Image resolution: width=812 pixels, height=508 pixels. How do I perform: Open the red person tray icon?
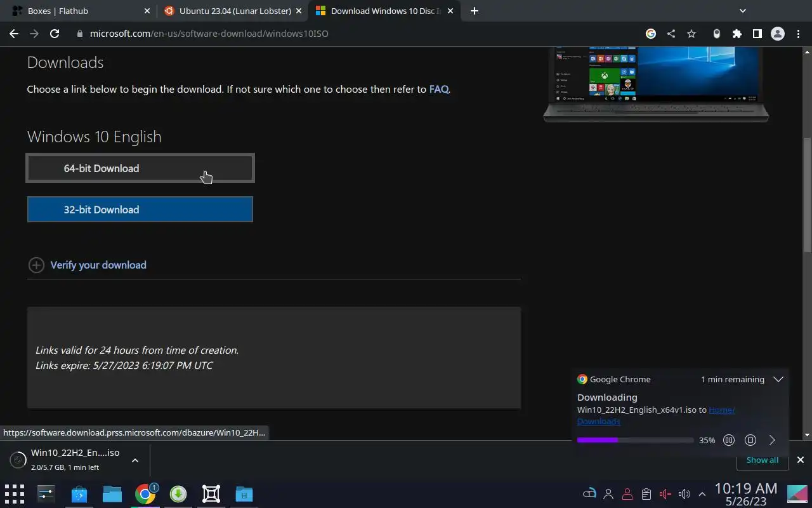pyautogui.click(x=627, y=494)
